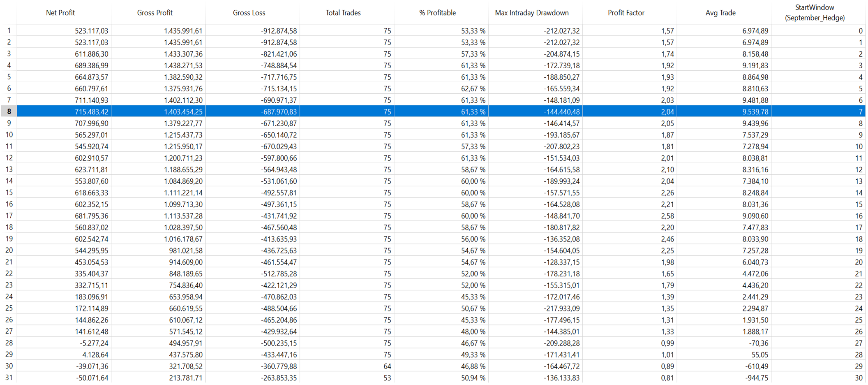
Task: Click the Max Intraday Drawdown header
Action: point(531,13)
